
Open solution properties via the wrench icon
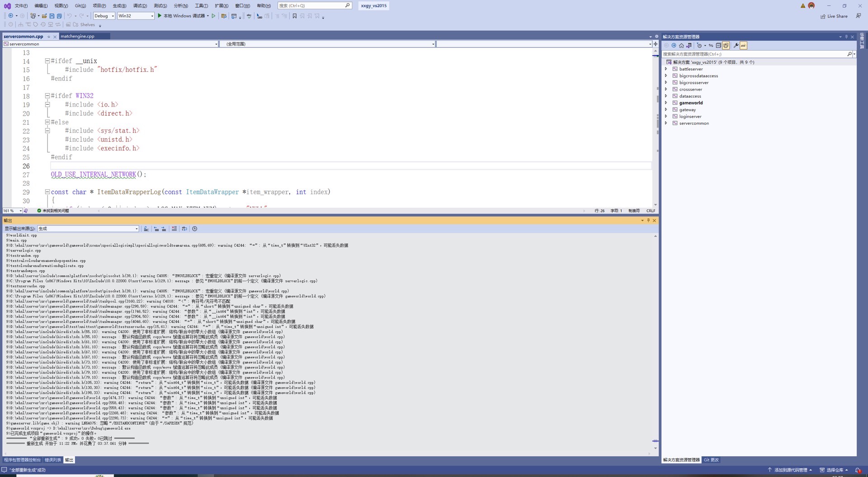(736, 46)
